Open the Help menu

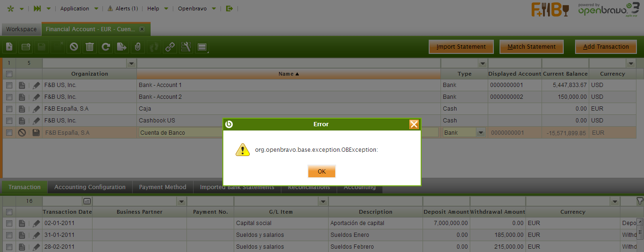tap(157, 9)
